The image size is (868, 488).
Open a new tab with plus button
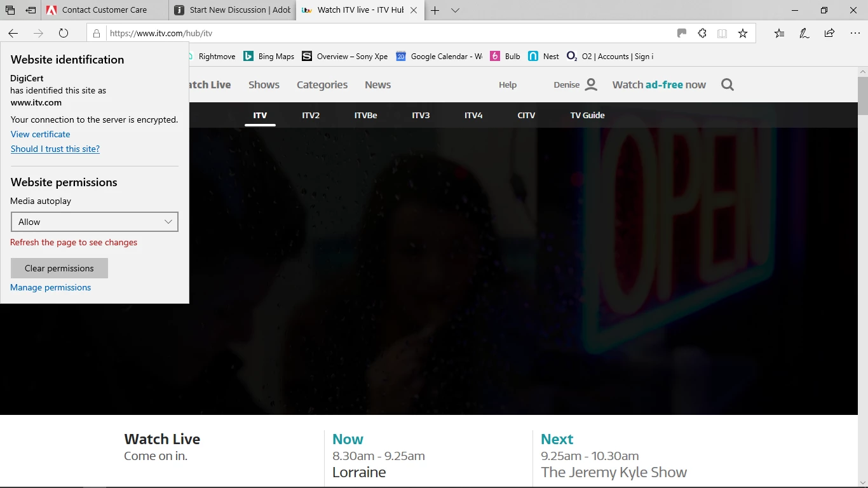pyautogui.click(x=435, y=10)
